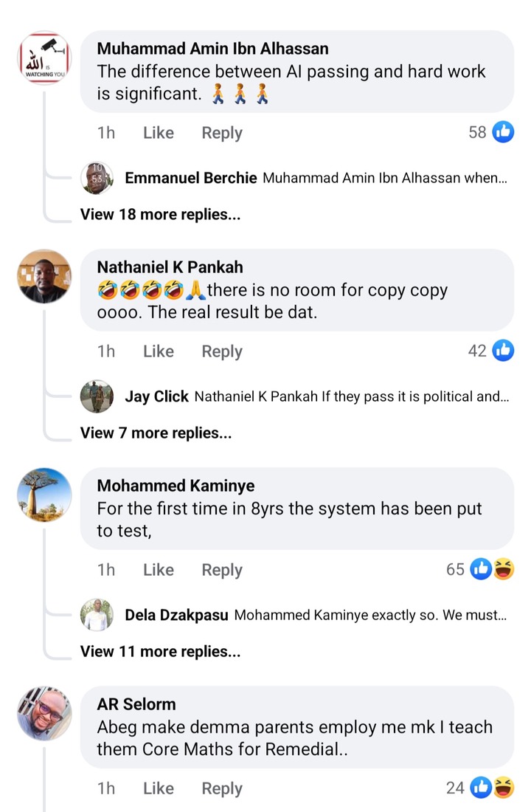Click the blue thumbs-up reaction beside 58
Image resolution: width=531 pixels, height=812 pixels.
coord(503,132)
